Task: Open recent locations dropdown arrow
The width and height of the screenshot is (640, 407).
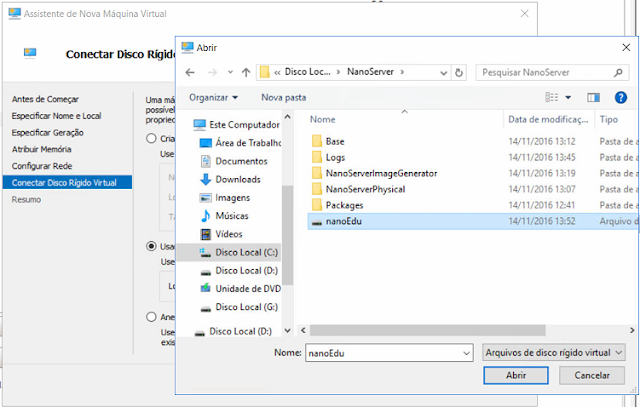Action: [x=230, y=73]
